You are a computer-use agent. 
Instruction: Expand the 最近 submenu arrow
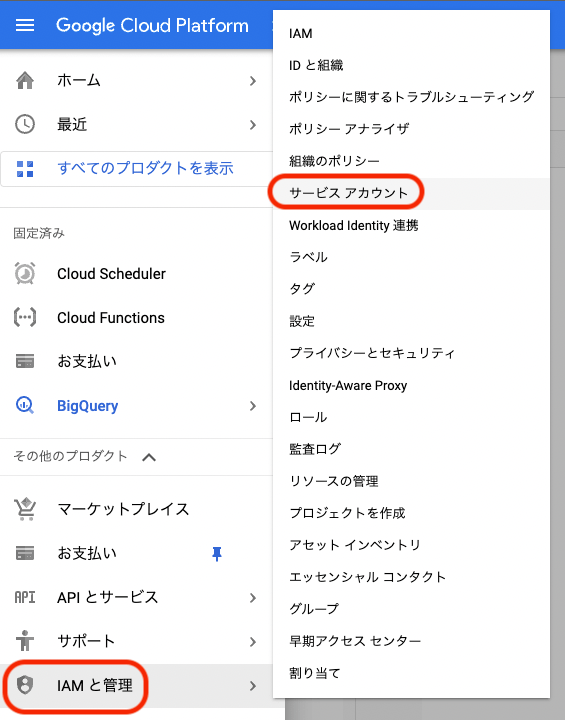coord(253,125)
